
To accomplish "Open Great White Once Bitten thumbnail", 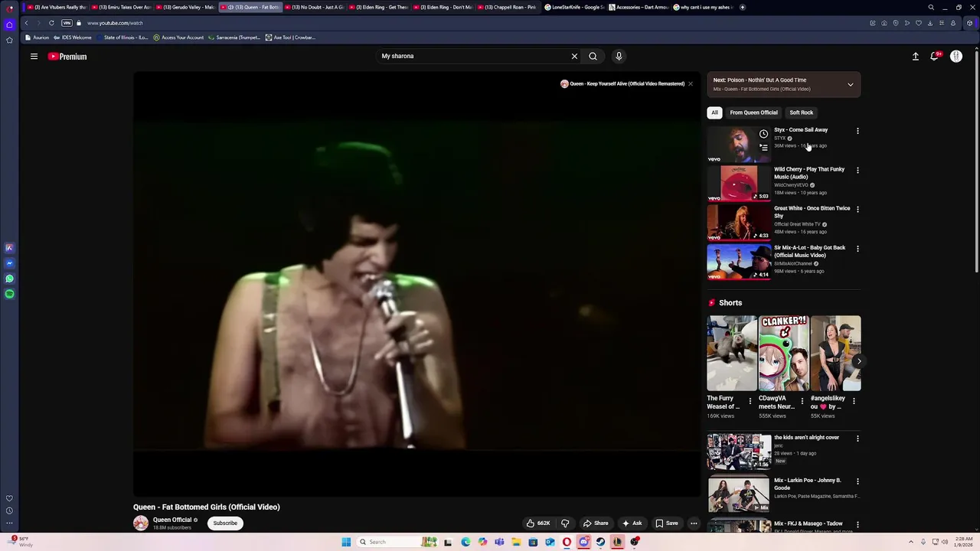I will [x=739, y=222].
